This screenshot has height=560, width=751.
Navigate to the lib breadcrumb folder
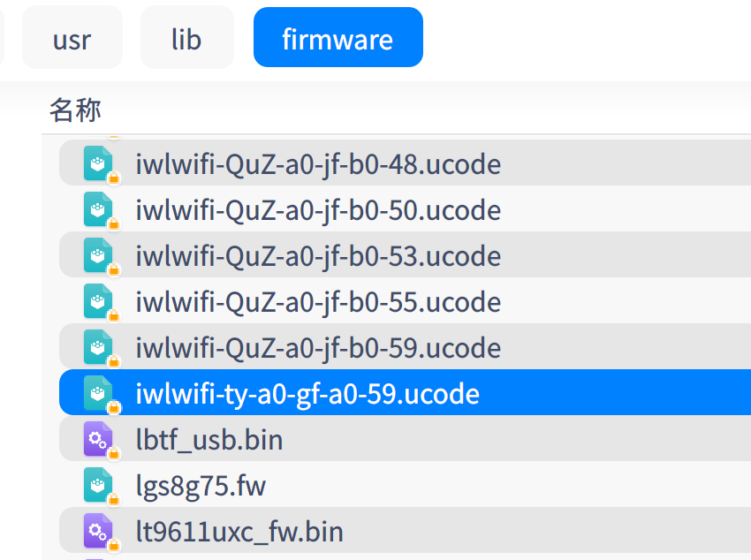186,39
